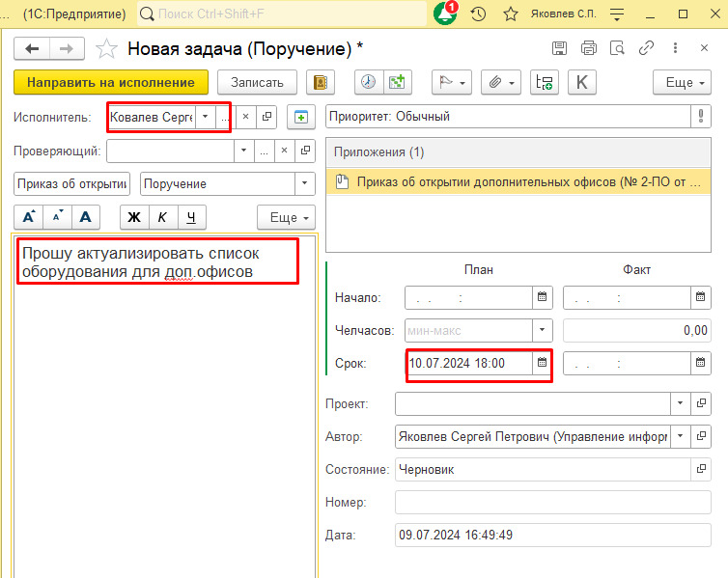Open the Факт Срок calendar picker
Image resolution: width=728 pixels, height=578 pixels.
[701, 363]
